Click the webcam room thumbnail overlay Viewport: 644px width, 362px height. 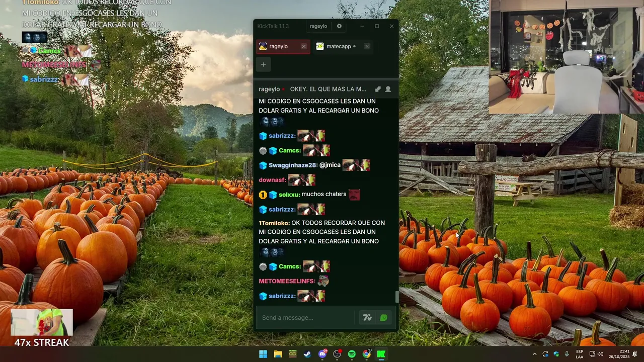[x=567, y=57]
